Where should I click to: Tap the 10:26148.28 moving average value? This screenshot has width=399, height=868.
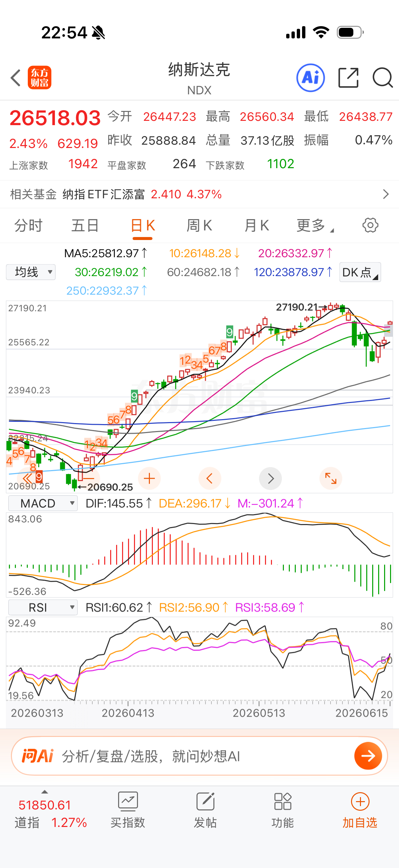click(x=204, y=253)
